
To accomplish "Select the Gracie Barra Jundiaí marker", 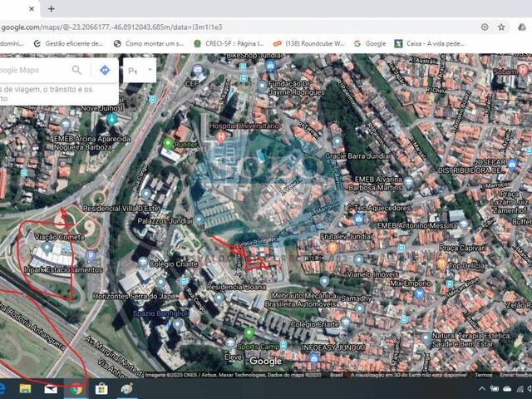I will [337, 142].
